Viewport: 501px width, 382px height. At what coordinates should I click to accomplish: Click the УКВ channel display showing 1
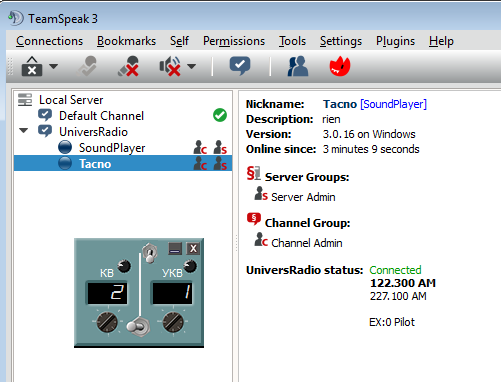pyautogui.click(x=172, y=293)
